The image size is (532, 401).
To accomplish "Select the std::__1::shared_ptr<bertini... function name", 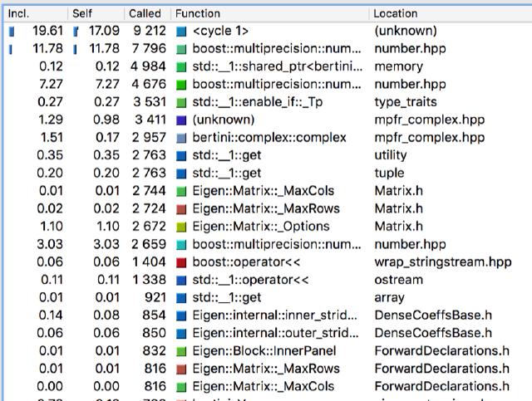I will pyautogui.click(x=277, y=66).
